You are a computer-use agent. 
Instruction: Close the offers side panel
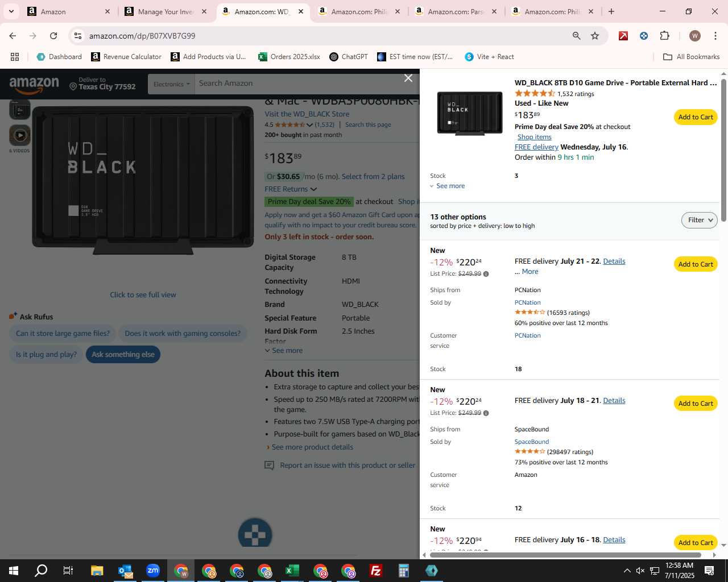point(408,78)
